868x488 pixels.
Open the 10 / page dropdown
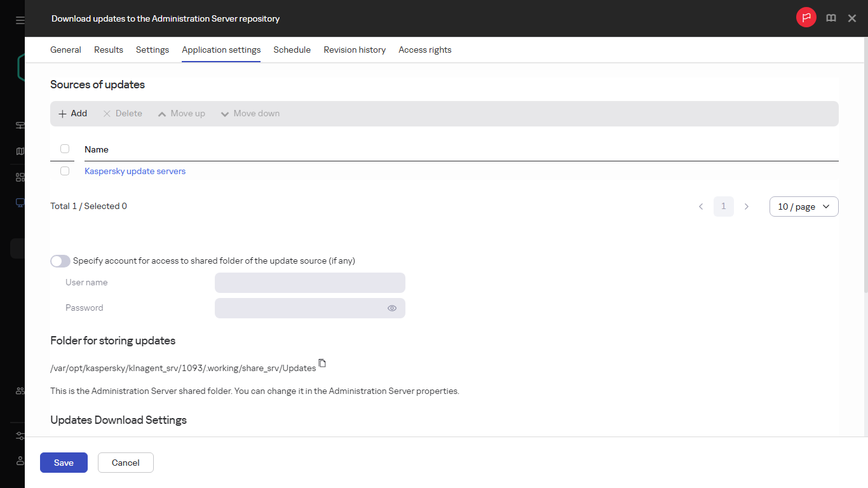click(803, 206)
